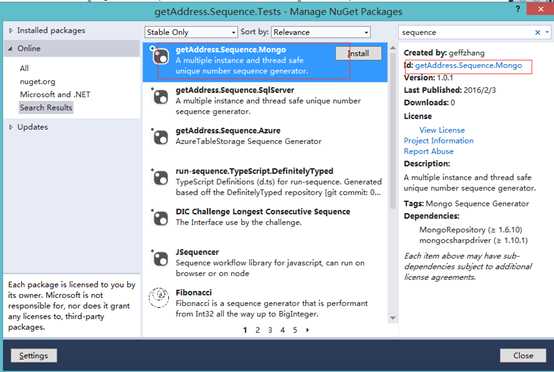554x372 pixels.
Task: Click the Last Published 2016/2/3 date
Action: click(479, 90)
